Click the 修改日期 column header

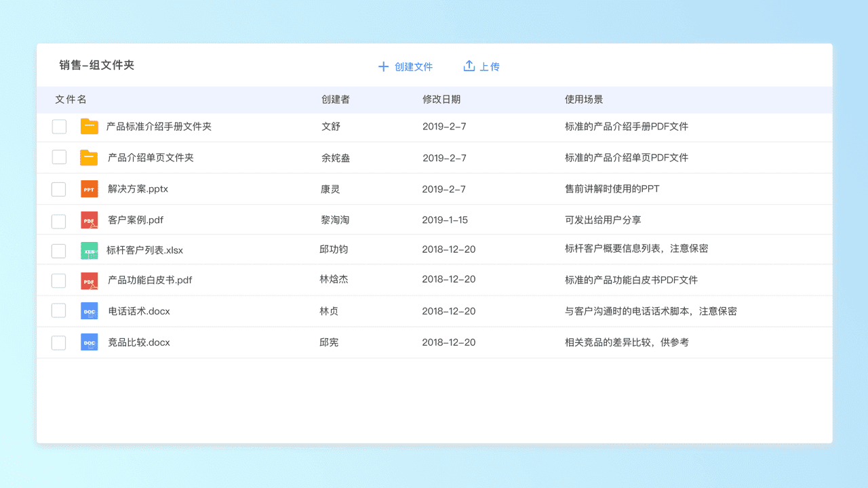point(441,100)
